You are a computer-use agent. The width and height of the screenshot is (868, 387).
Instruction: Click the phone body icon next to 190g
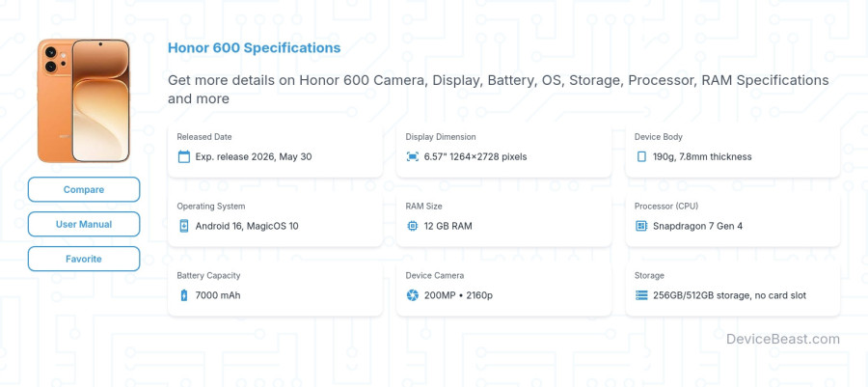tap(641, 156)
